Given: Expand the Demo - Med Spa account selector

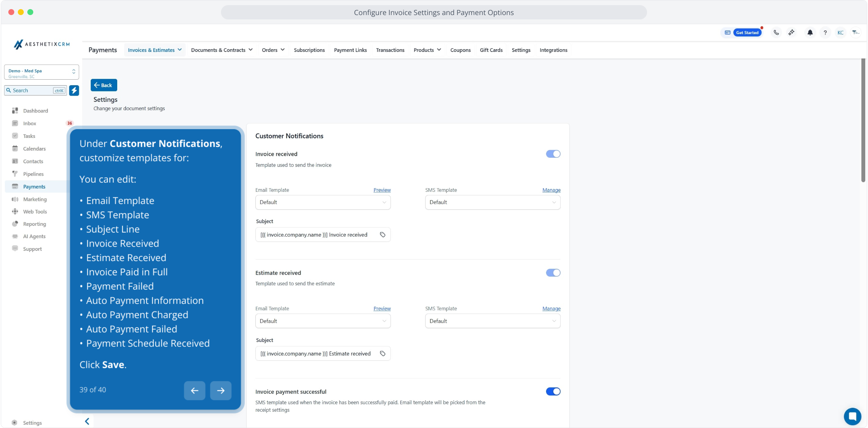Looking at the screenshot, I should [41, 73].
